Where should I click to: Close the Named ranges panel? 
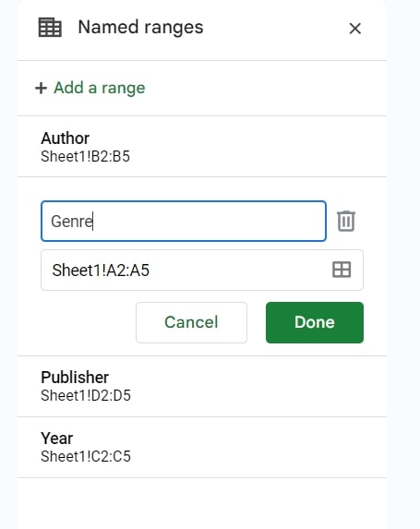pos(354,29)
